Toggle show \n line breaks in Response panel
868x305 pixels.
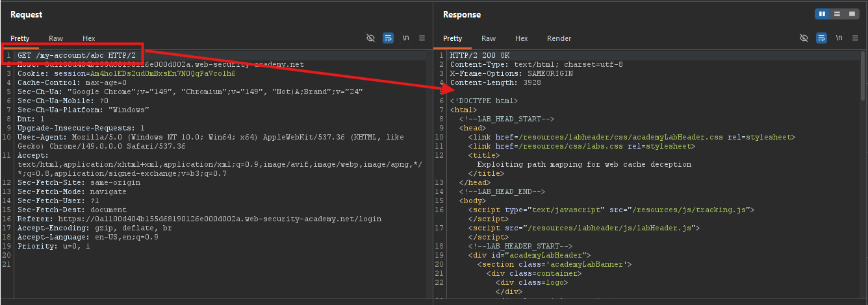[x=839, y=38]
